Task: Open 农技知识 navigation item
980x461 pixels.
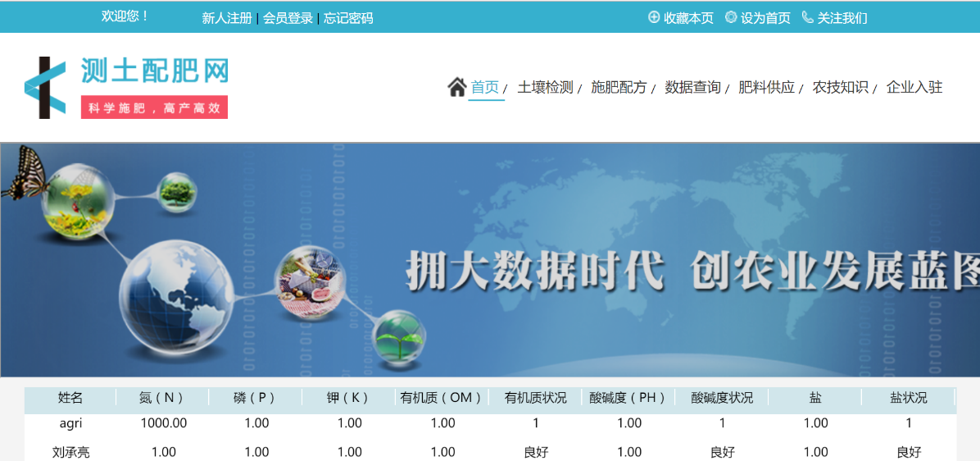Action: (x=840, y=87)
